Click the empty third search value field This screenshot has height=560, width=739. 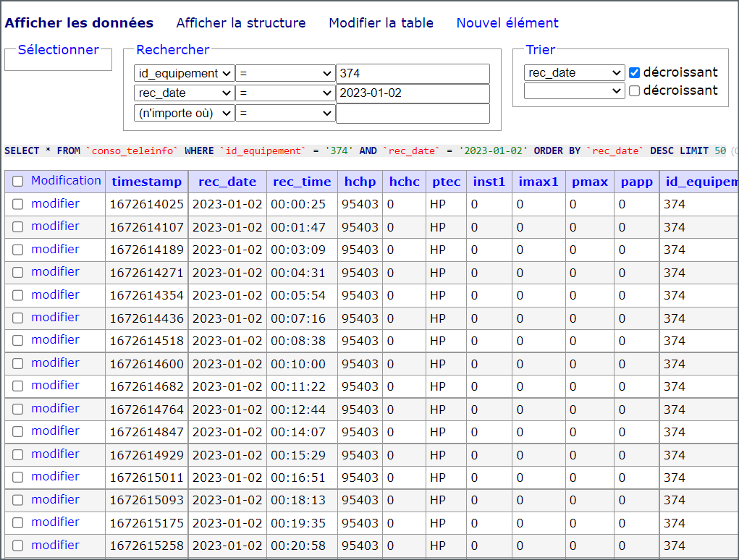pyautogui.click(x=413, y=114)
